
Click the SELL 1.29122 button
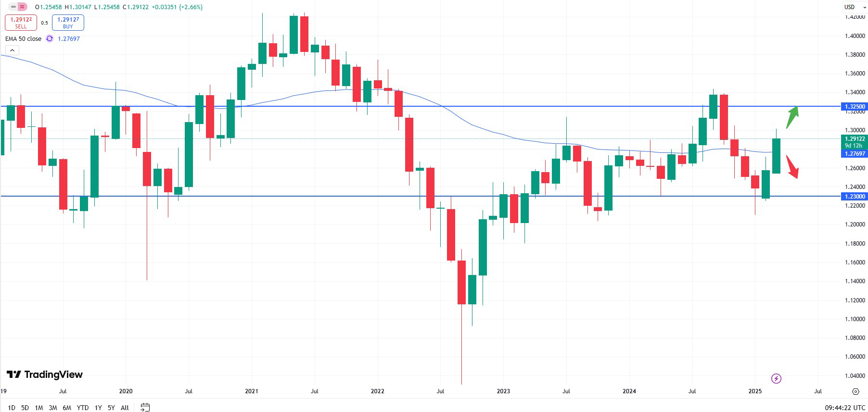(x=21, y=23)
